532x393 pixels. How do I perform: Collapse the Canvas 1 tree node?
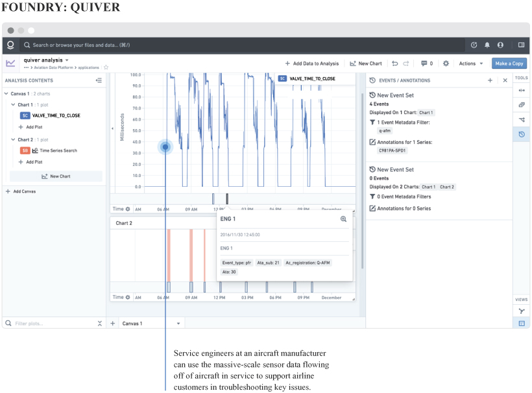click(x=6, y=93)
